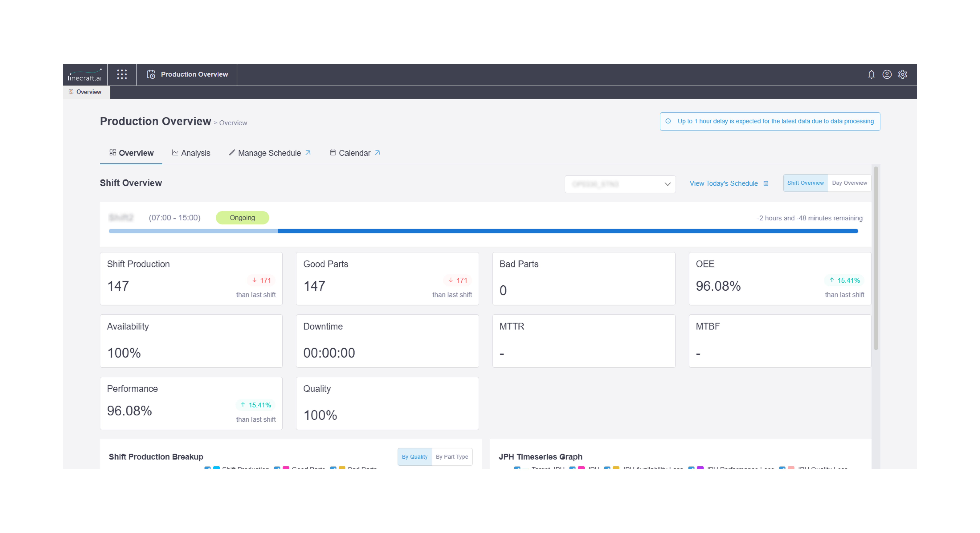This screenshot has width=980, height=533.
Task: Open notifications bell icon
Action: pos(871,74)
